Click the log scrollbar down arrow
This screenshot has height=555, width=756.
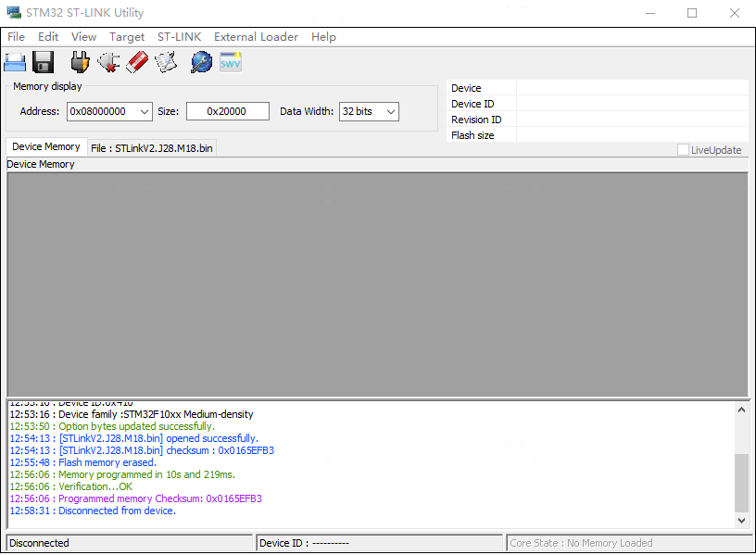[x=741, y=521]
